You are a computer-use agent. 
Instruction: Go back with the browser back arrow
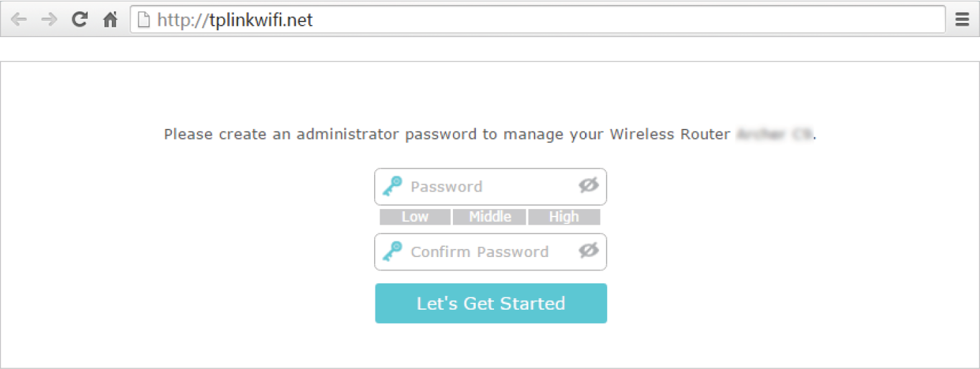pyautogui.click(x=19, y=20)
